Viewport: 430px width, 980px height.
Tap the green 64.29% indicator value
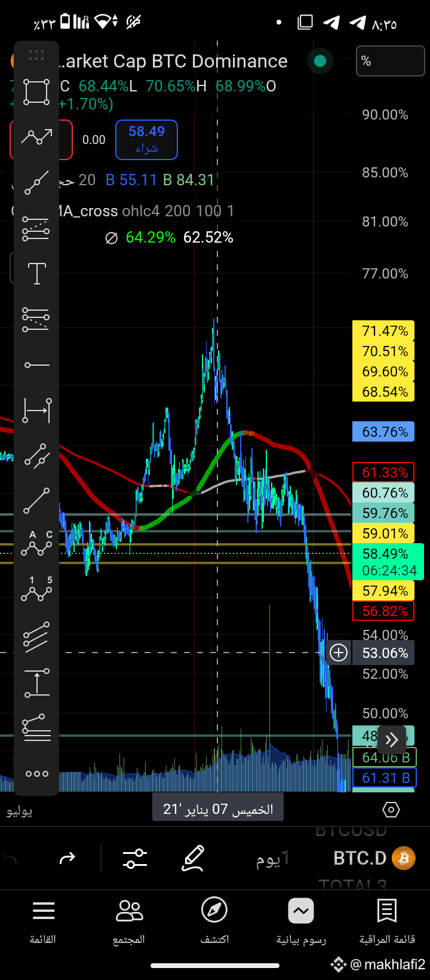pos(150,238)
